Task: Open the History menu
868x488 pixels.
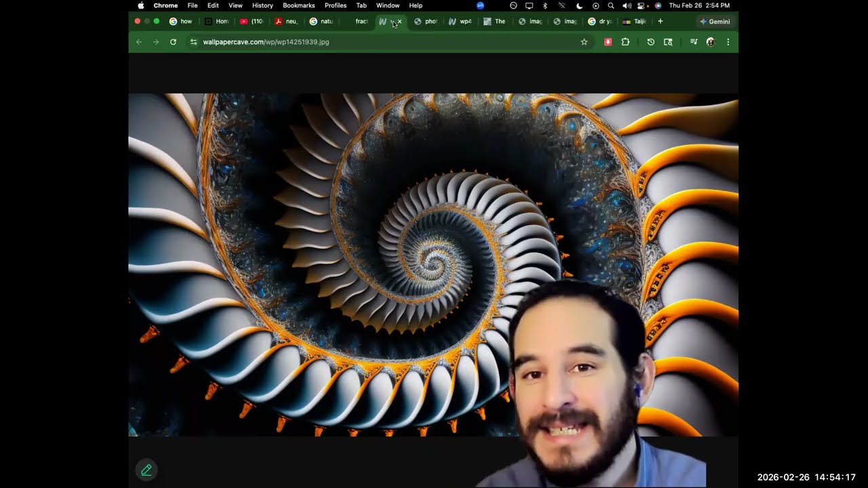Action: click(x=262, y=5)
